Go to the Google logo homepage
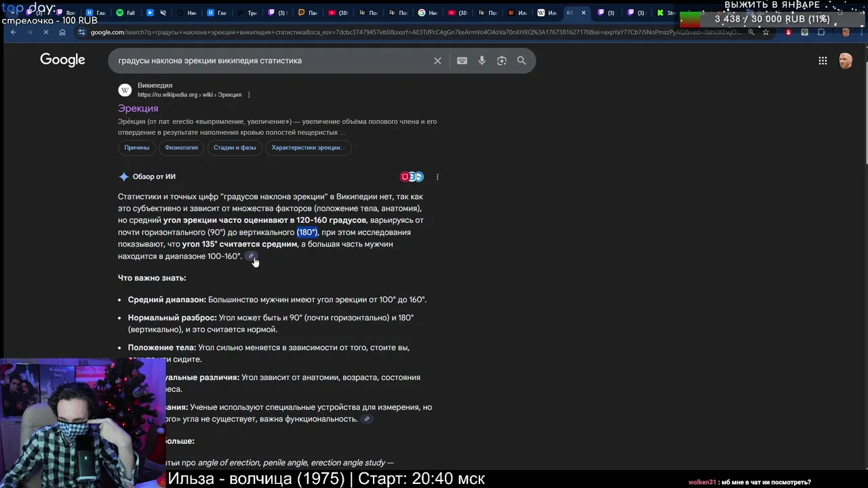 pos(62,60)
